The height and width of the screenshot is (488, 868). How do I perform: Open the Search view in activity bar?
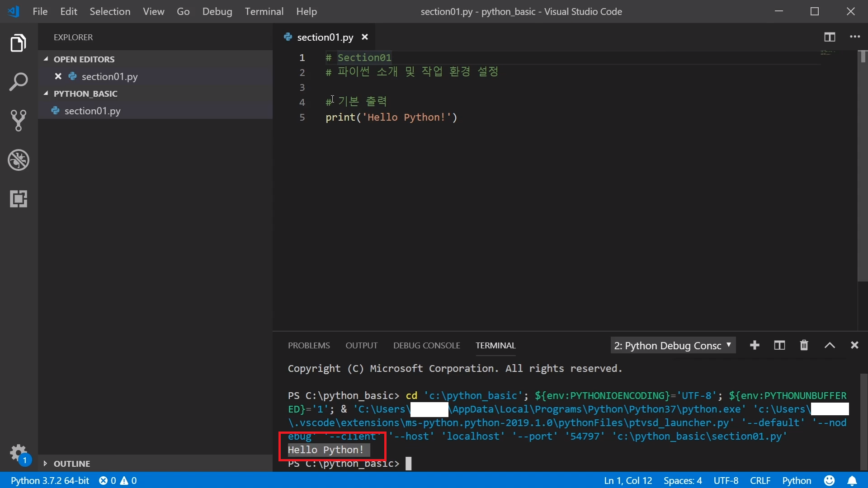point(19,82)
